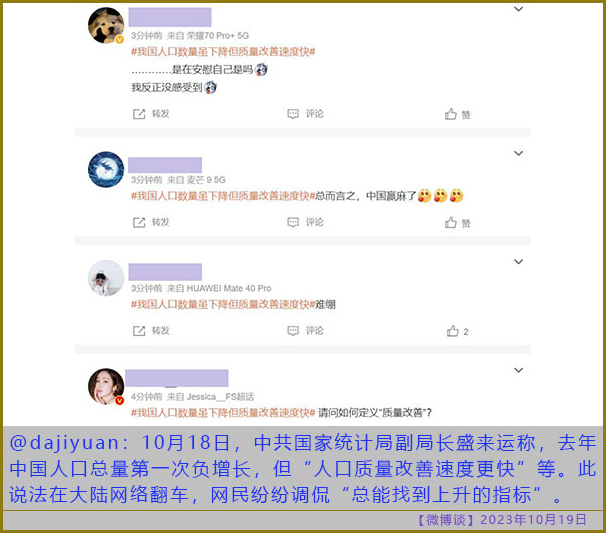Expand options chevron for 中国赢麻了 post
This screenshot has height=533, width=606.
pos(519,153)
